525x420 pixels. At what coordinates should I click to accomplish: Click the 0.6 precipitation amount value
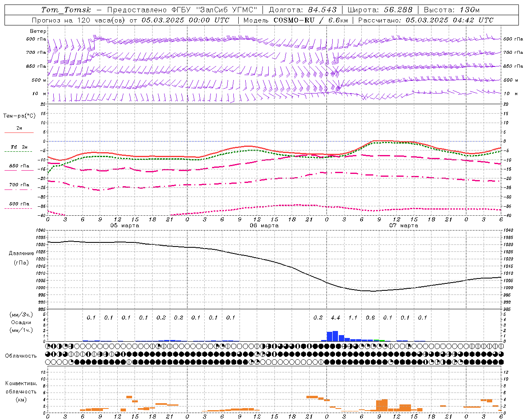click(x=370, y=318)
